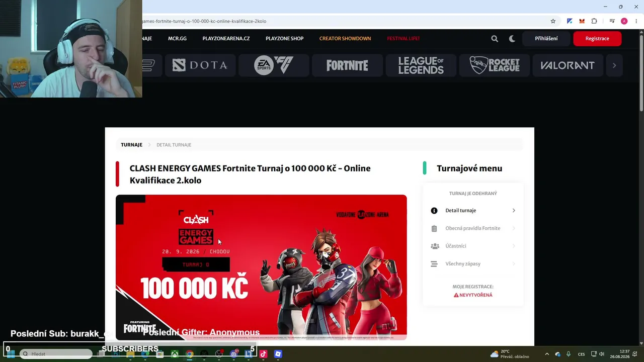Open the PLAYZONE SHOP menu item
This screenshot has width=644, height=362.
[284, 39]
